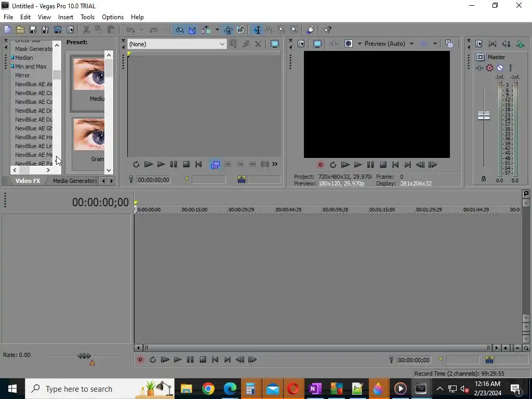Toggle Auto Ripple button

click(206, 30)
